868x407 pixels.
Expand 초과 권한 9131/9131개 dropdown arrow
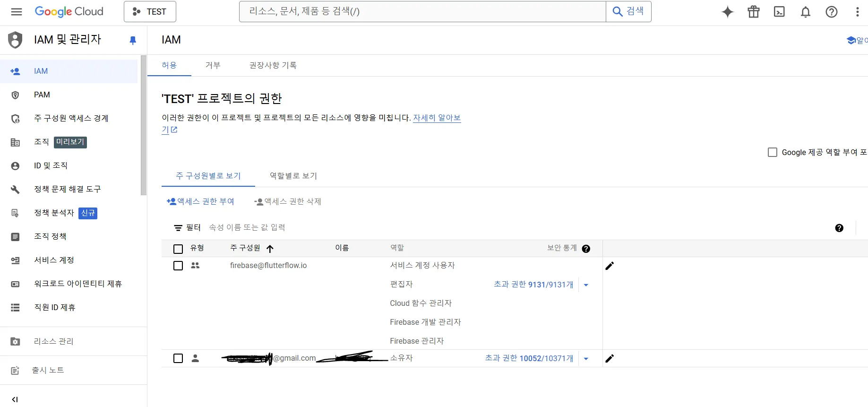(586, 285)
